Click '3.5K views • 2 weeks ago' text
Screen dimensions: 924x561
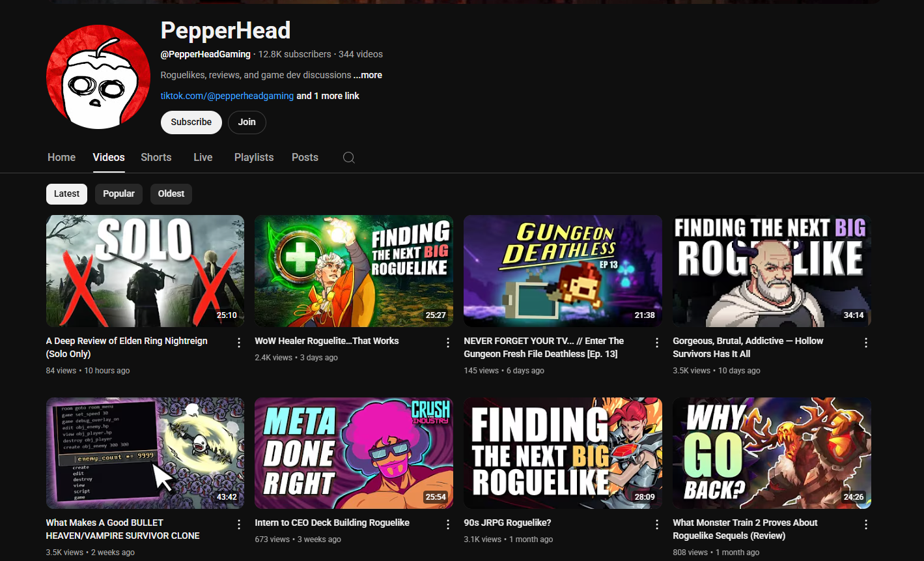coord(91,553)
